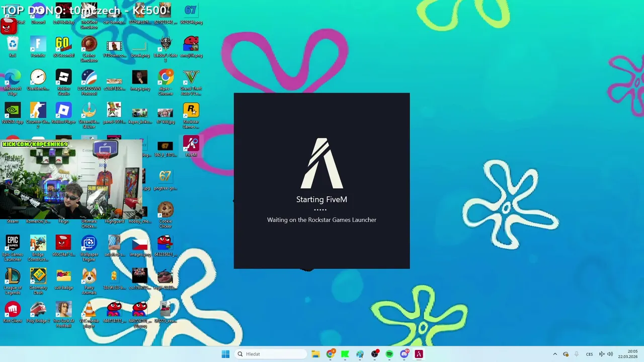The image size is (644, 362).
Task: Launch Bridge Constructor from the desktop
Action: click(x=38, y=248)
